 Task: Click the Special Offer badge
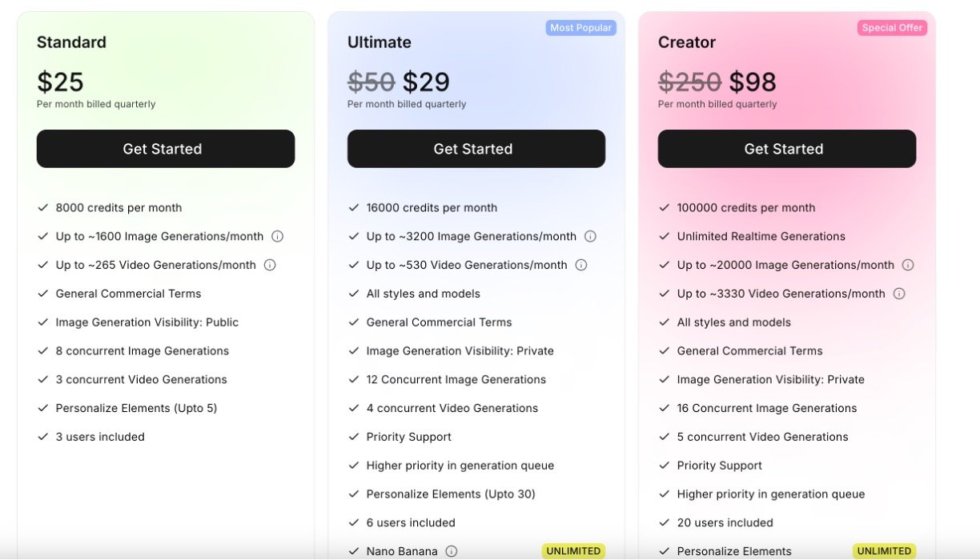click(x=893, y=28)
